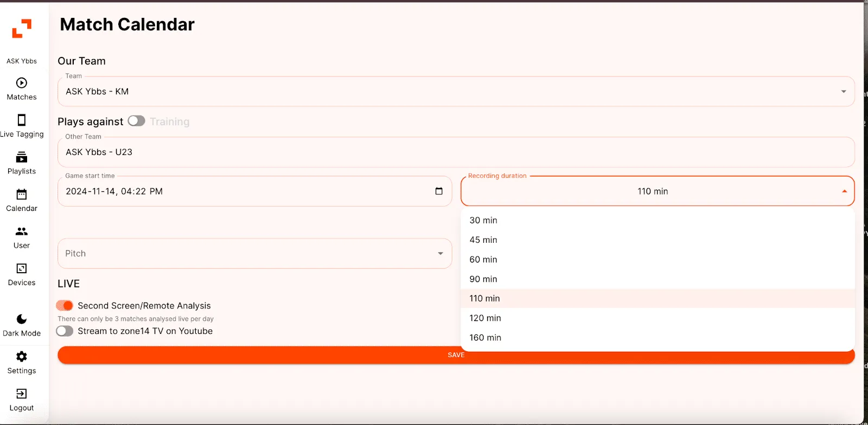Select 60 min duration option
The image size is (868, 425).
[658, 259]
